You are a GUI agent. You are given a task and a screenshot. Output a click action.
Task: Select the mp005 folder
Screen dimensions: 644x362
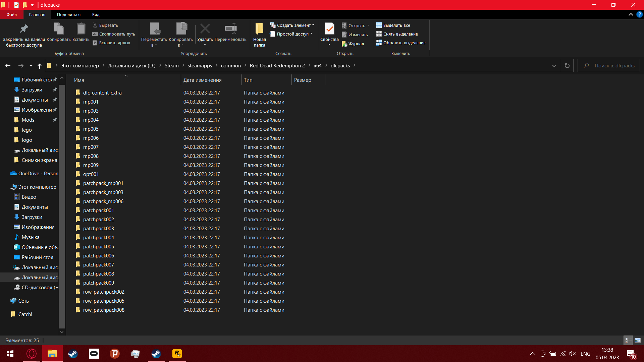pos(91,129)
